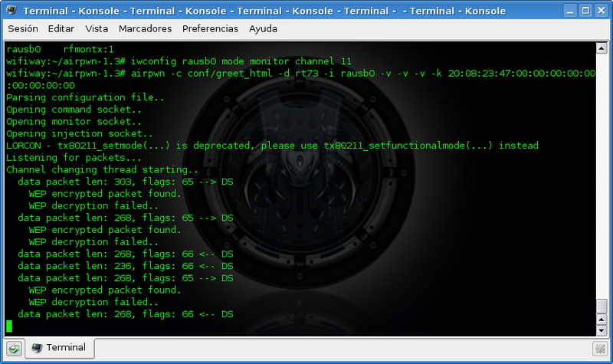613x364 pixels.
Task: Open the Preferencias menu
Action: pyautogui.click(x=211, y=28)
